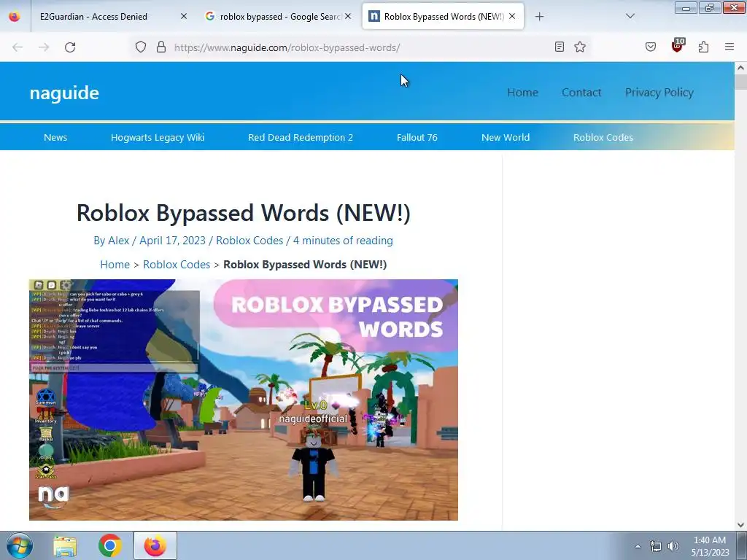Click the Firefox forward arrow button
This screenshot has height=560, width=747.
pos(44,47)
